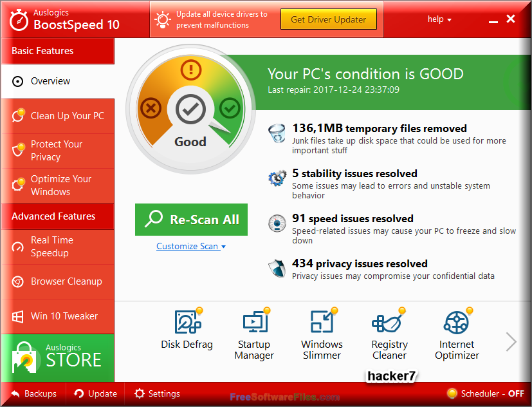The height and width of the screenshot is (407, 532).
Task: Click the Basic Features header
Action: (58, 51)
